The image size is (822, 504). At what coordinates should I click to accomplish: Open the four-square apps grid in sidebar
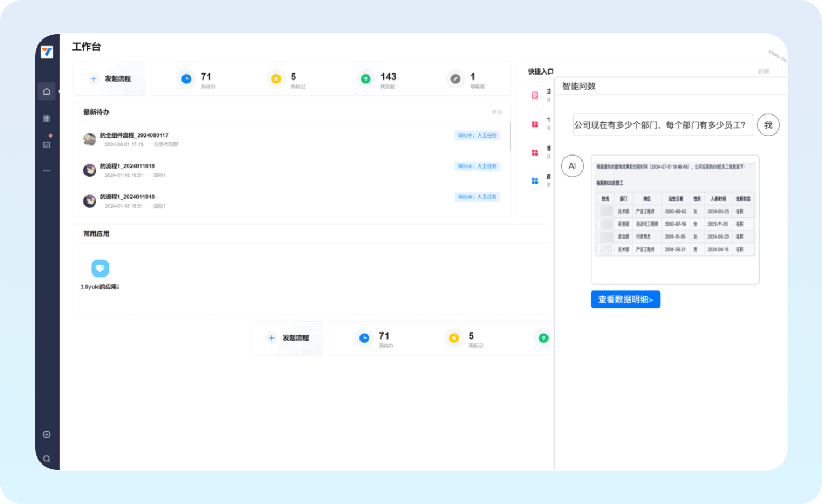click(47, 118)
